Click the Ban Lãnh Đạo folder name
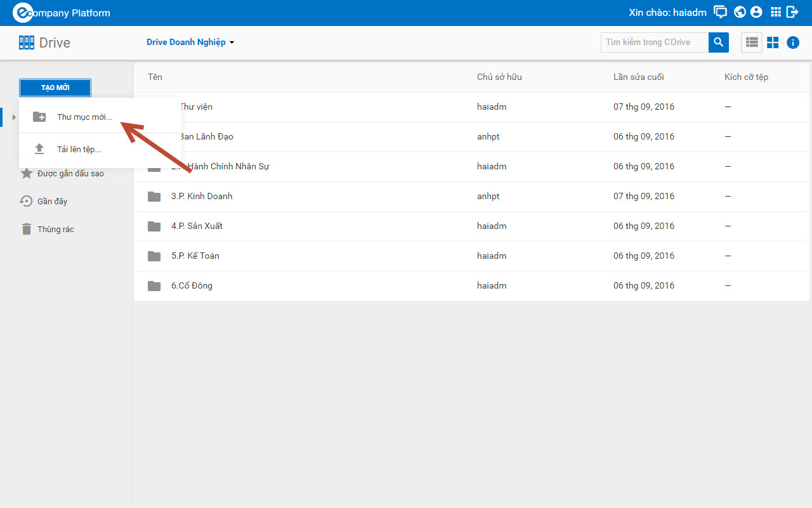Viewport: 812px width, 508px height. point(206,136)
